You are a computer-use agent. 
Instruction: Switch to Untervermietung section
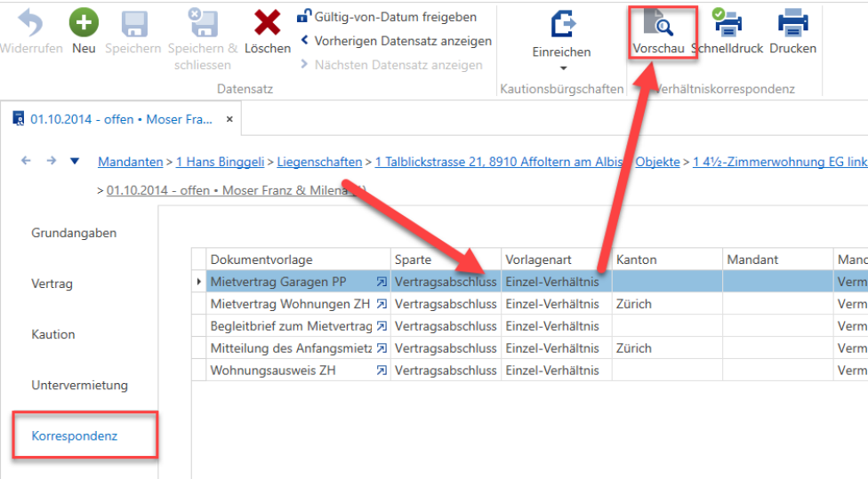pyautogui.click(x=80, y=386)
